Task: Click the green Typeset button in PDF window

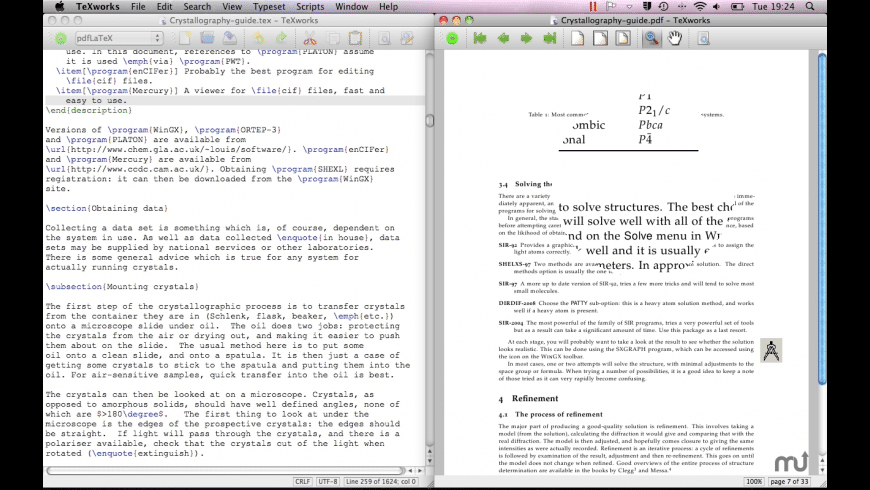Action: (452, 38)
